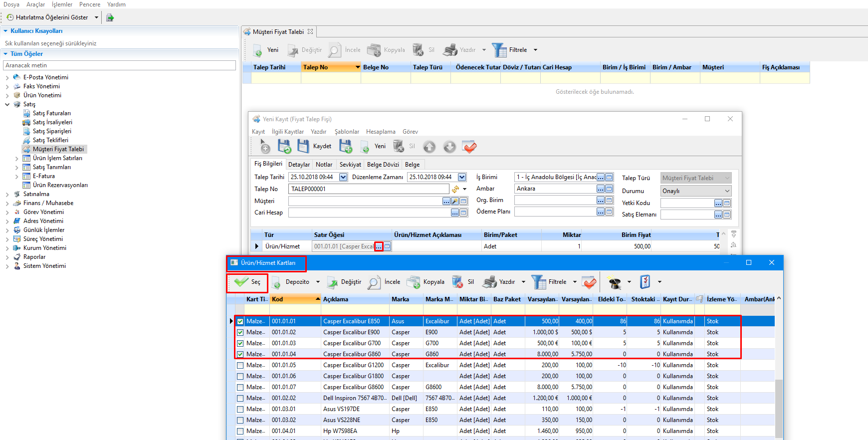868x440 pixels.
Task: Switch to the Detaylar tab
Action: tap(299, 165)
